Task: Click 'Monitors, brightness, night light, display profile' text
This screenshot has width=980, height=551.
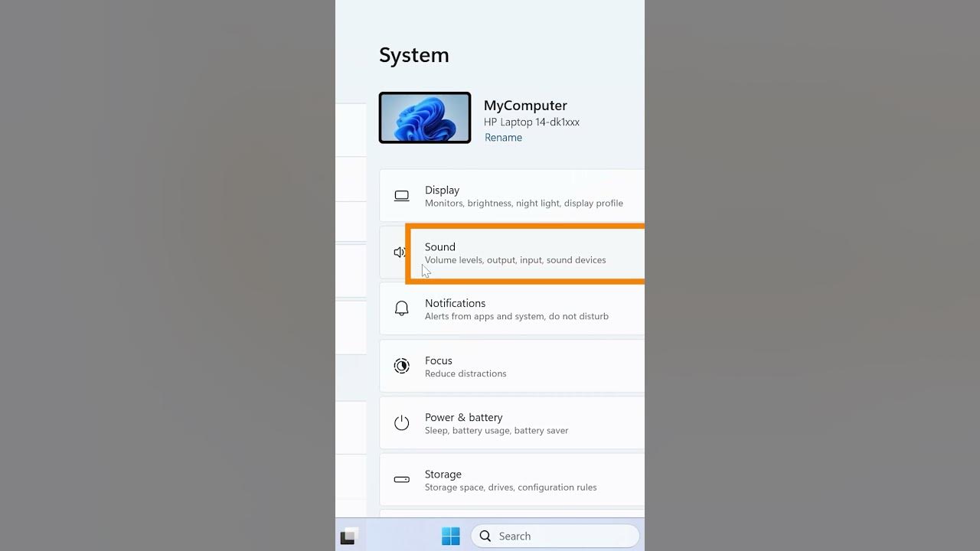Action: [524, 204]
